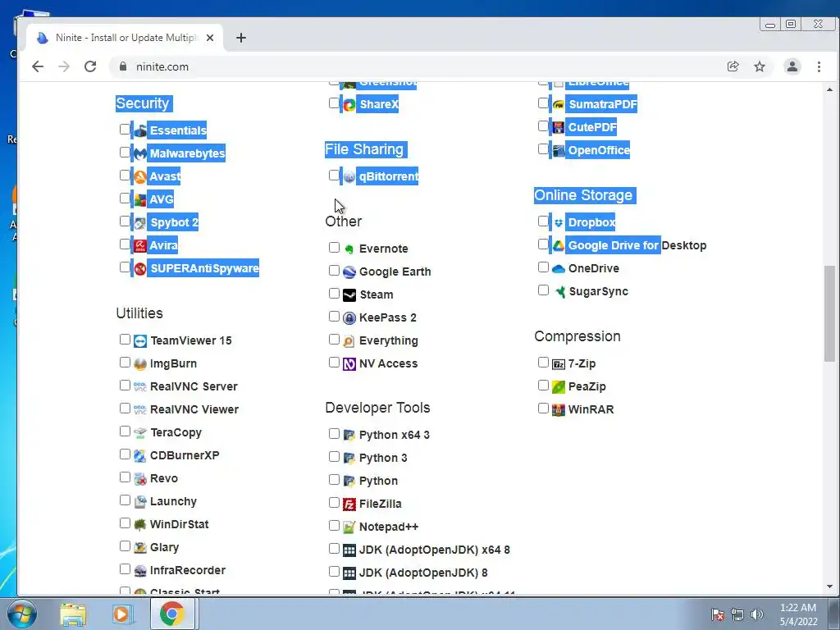
Task: Click the AVG icon
Action: (x=139, y=200)
